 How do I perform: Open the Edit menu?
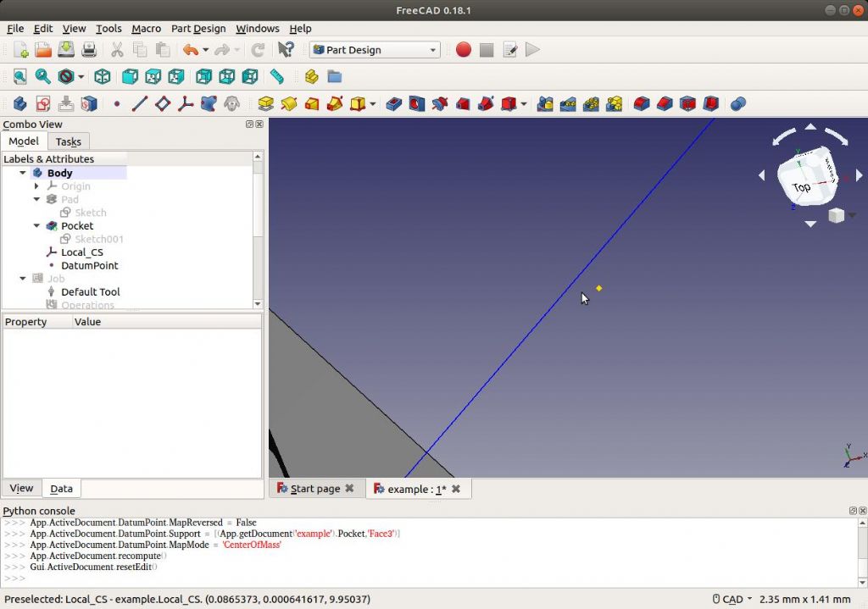point(42,28)
